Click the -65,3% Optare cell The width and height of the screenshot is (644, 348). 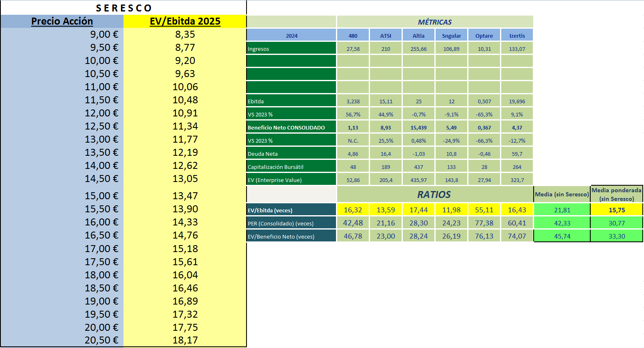[484, 114]
